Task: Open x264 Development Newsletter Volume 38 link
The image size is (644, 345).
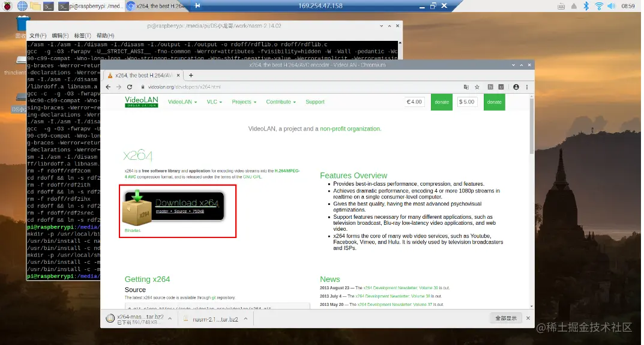Action: (393, 296)
